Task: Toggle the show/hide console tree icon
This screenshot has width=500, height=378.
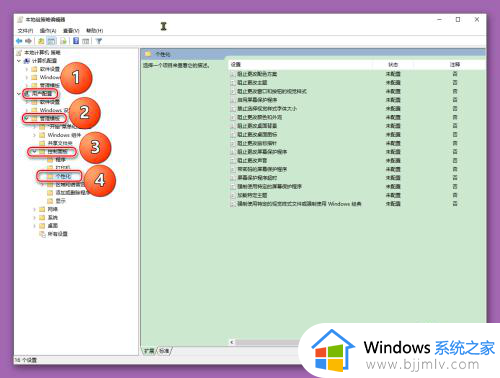Action: point(51,41)
